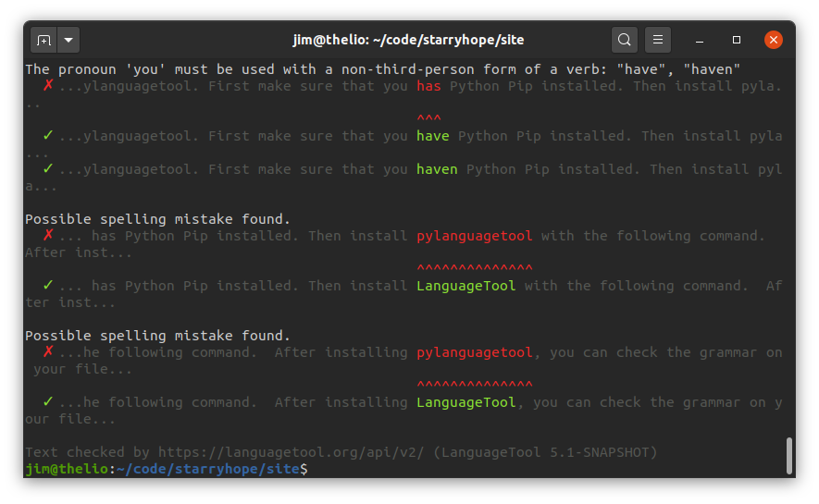The width and height of the screenshot is (819, 504).
Task: Click red 'pylanguagetool' after 'After installing'
Action: click(474, 352)
